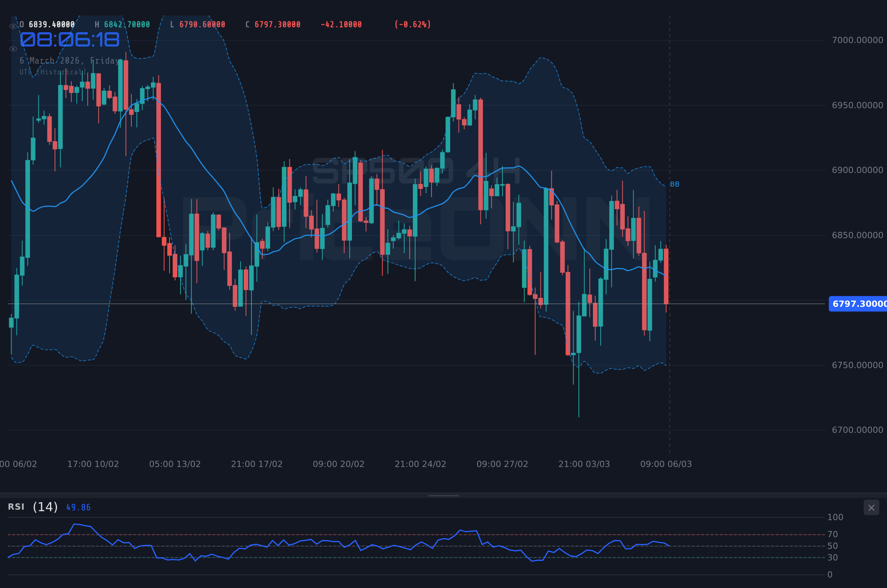887x588 pixels.
Task: Click the 7000.00000 price axis label
Action: tap(858, 40)
